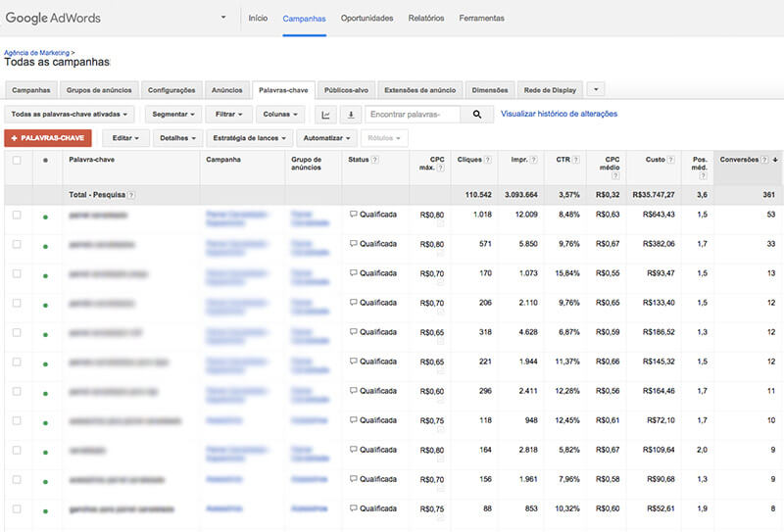Focus the Encontrar palavras search field
The height and width of the screenshot is (532, 784).
[412, 115]
